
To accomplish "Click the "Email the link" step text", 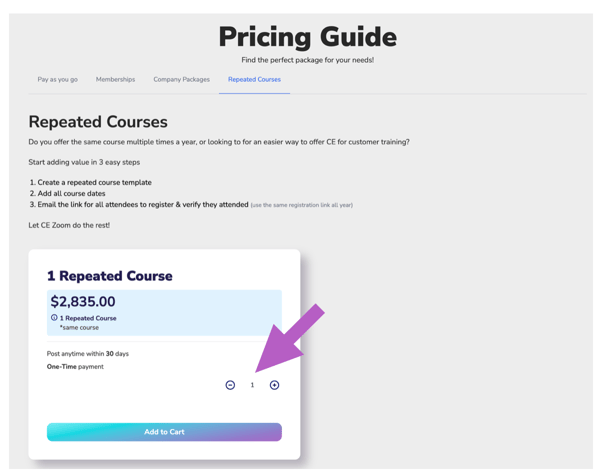I will pyautogui.click(x=142, y=205).
